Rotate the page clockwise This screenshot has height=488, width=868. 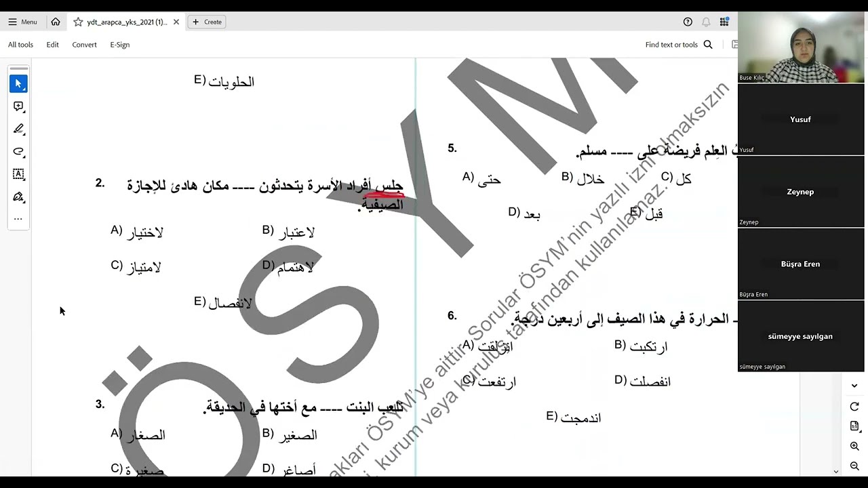pos(854,406)
